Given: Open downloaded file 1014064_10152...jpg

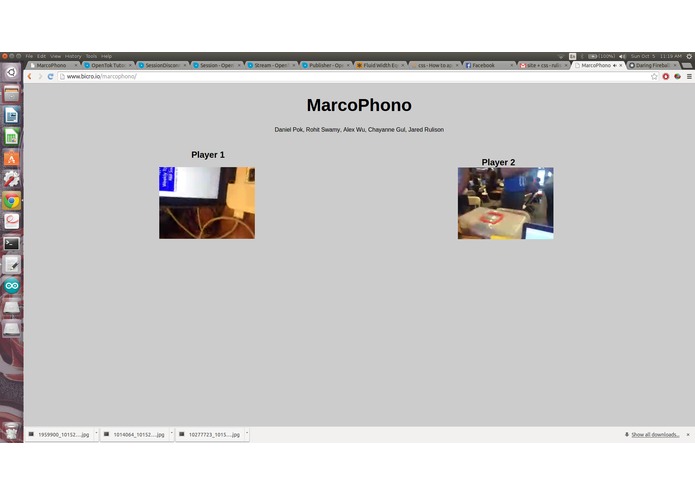Looking at the screenshot, I should [134, 435].
